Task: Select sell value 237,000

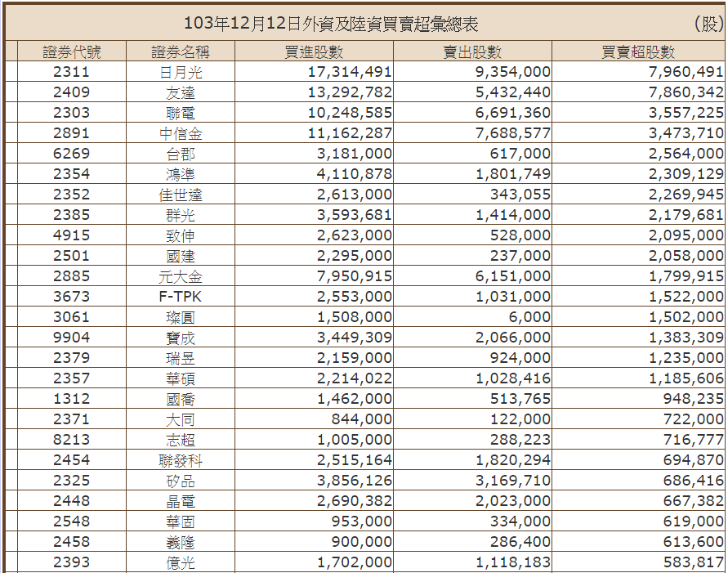Action: [520, 256]
